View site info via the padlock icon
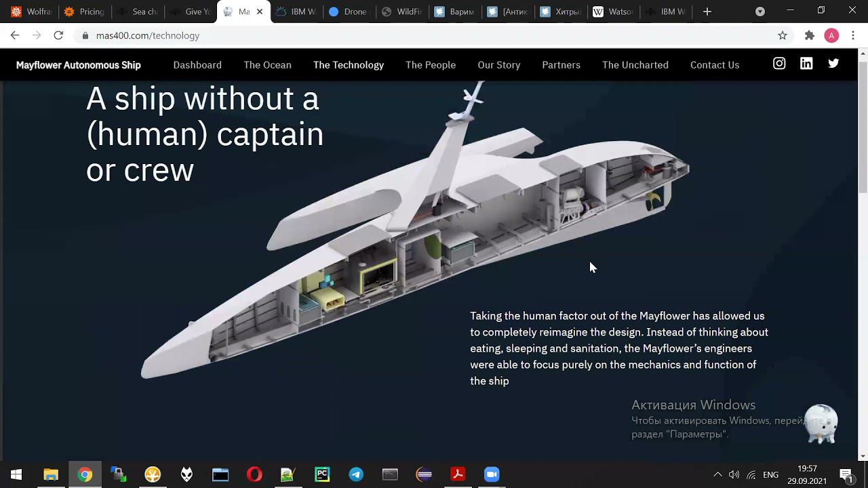 tap(85, 35)
